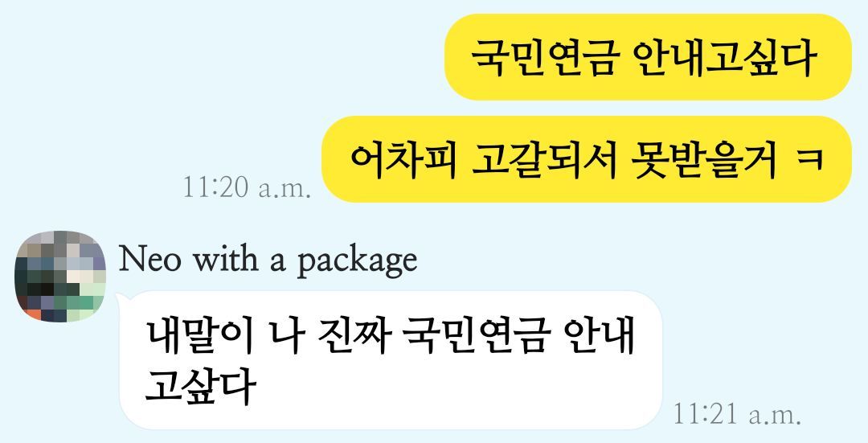Click the 11:21 a.m. timestamp

tap(737, 413)
